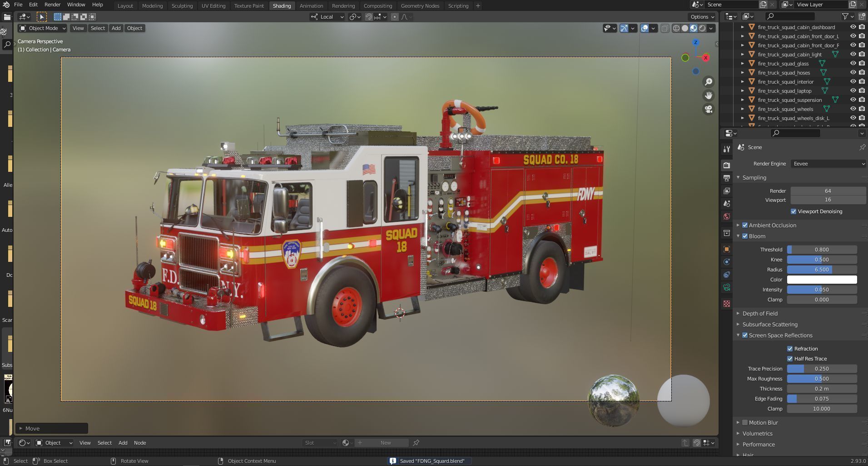
Task: Open the Tool properties tab
Action: pyautogui.click(x=727, y=149)
